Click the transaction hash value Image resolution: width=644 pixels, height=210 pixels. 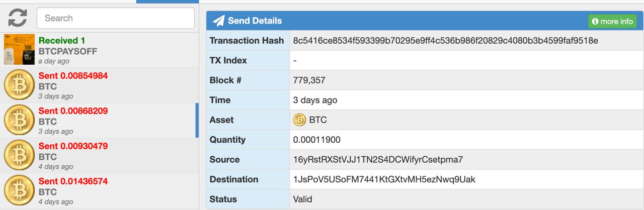445,41
